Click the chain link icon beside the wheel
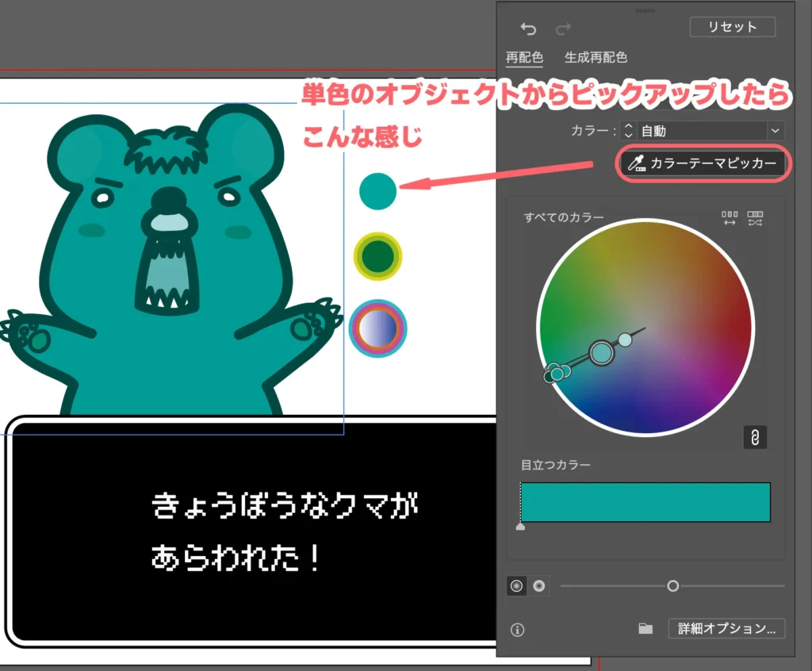The image size is (812, 671). click(x=754, y=437)
